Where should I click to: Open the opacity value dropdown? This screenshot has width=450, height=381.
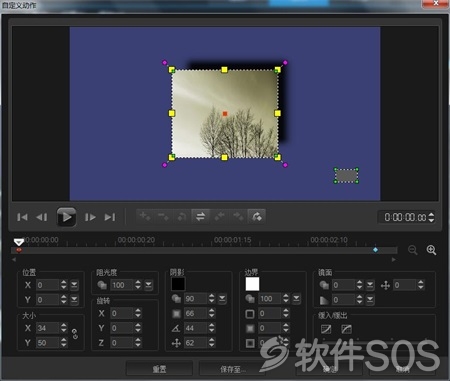point(148,285)
